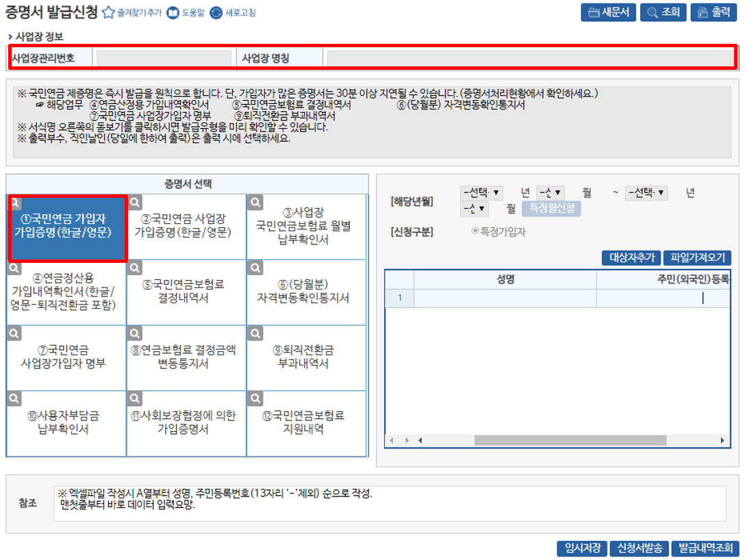This screenshot has width=745, height=560.
Task: Click the 특정월신청 button
Action: pyautogui.click(x=551, y=208)
